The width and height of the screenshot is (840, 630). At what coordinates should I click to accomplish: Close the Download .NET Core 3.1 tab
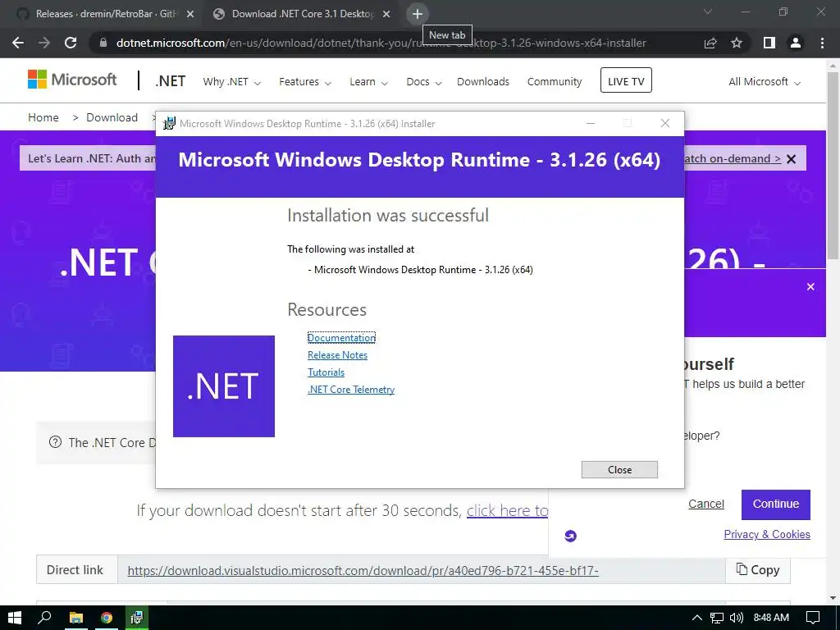[x=386, y=14]
